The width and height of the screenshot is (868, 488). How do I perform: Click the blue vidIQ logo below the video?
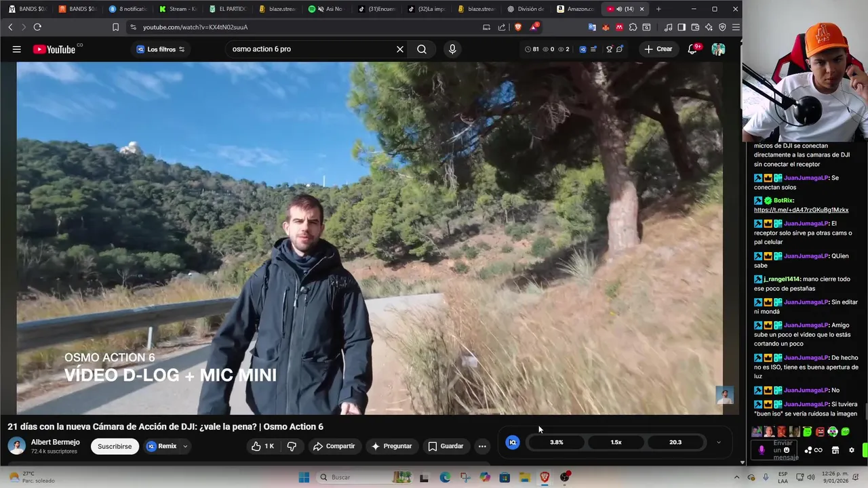513,442
